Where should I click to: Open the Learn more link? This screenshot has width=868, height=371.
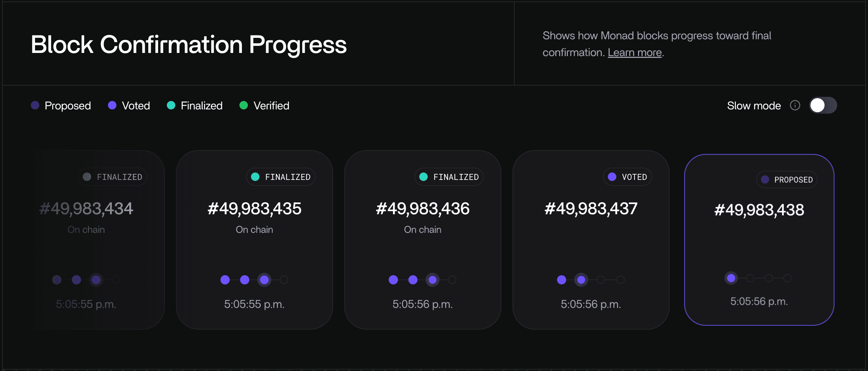pyautogui.click(x=635, y=53)
